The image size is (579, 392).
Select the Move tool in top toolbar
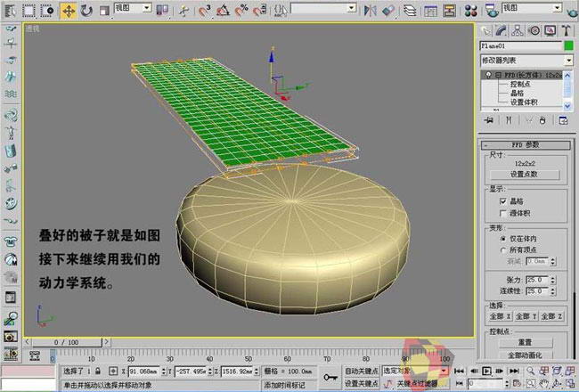tap(69, 11)
